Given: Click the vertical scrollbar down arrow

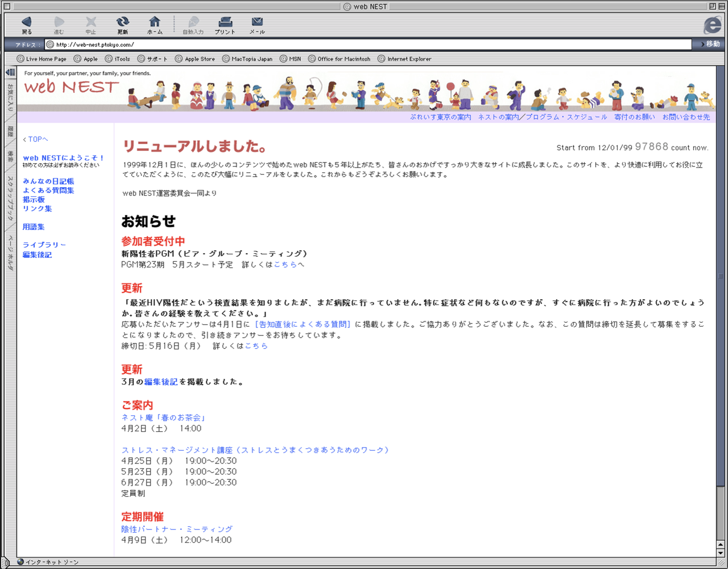Looking at the screenshot, I should pyautogui.click(x=720, y=553).
